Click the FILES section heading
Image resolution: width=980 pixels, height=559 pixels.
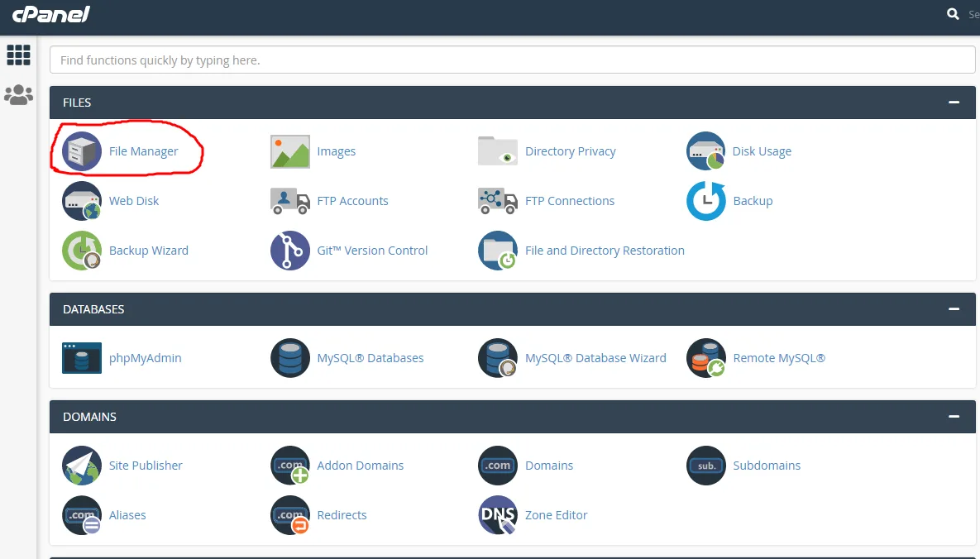[x=77, y=102]
